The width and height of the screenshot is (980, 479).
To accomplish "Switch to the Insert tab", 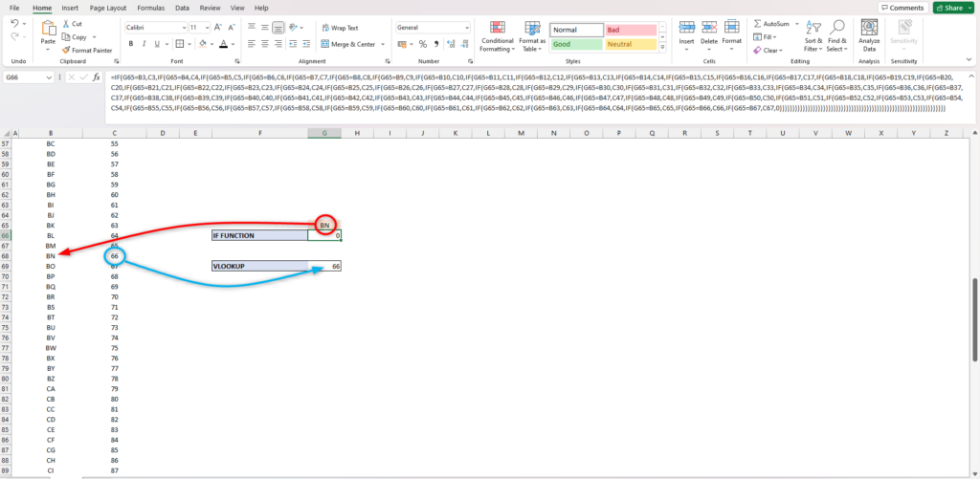I will [x=70, y=8].
